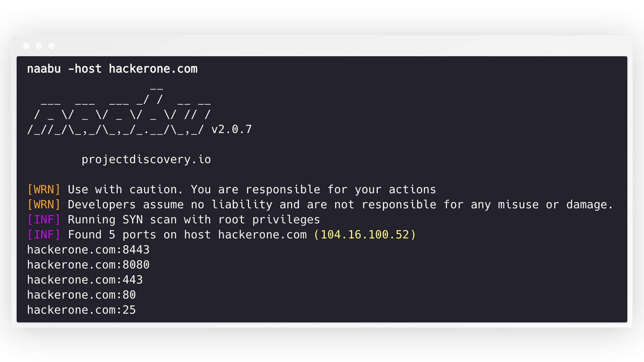Click the naabu ASCII art logo
Image resolution: width=644 pixels, height=362 pixels.
click(x=119, y=114)
